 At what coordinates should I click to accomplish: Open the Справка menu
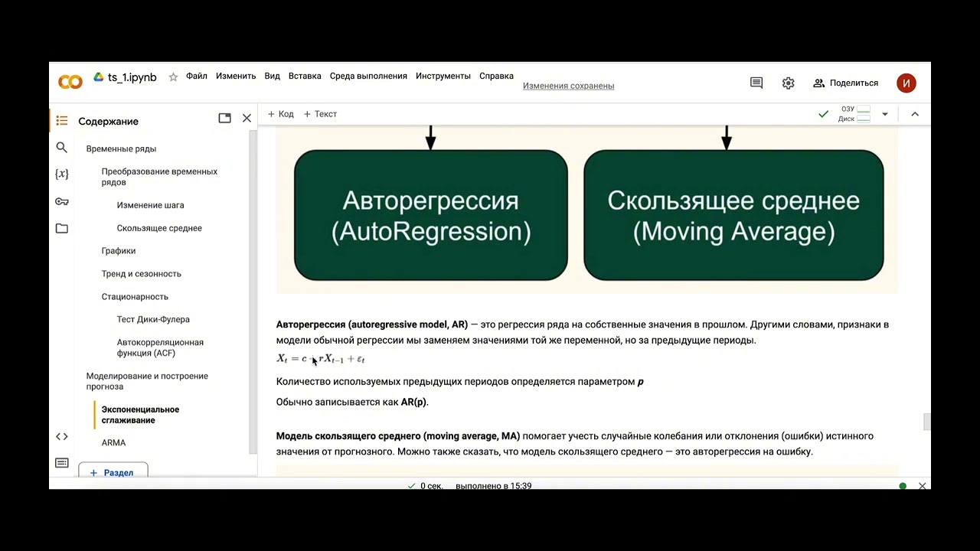[496, 76]
